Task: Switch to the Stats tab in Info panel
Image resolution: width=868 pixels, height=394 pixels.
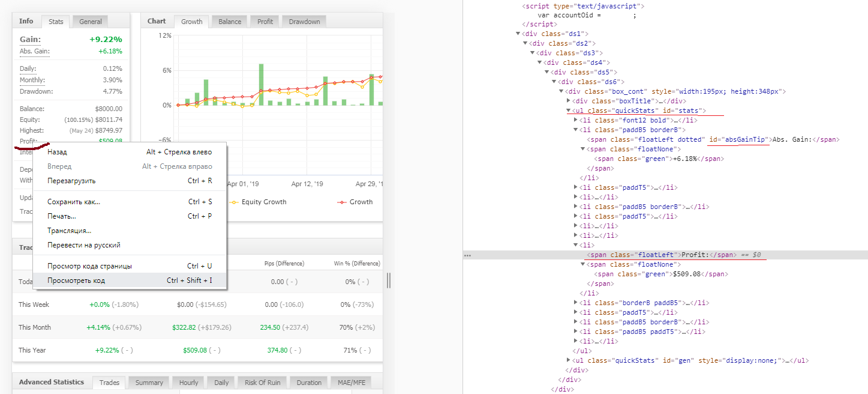Action: coord(56,22)
